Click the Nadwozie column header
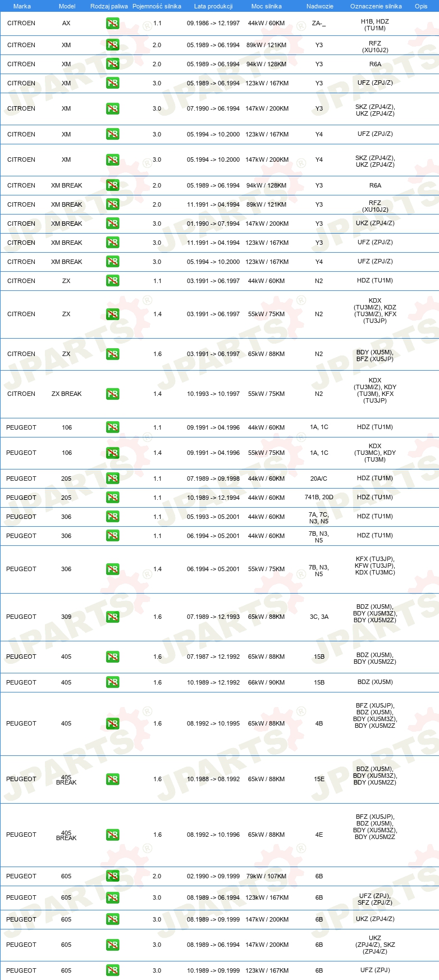The height and width of the screenshot is (980, 439). (x=320, y=6)
